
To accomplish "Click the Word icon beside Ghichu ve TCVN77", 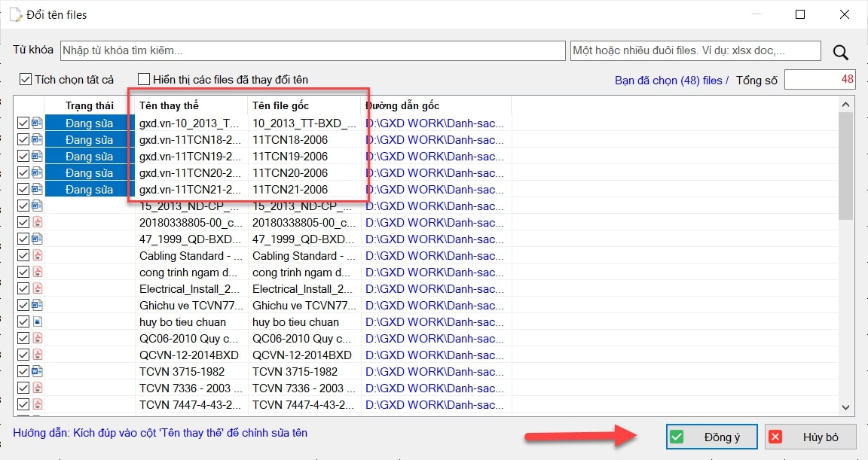I will click(37, 305).
